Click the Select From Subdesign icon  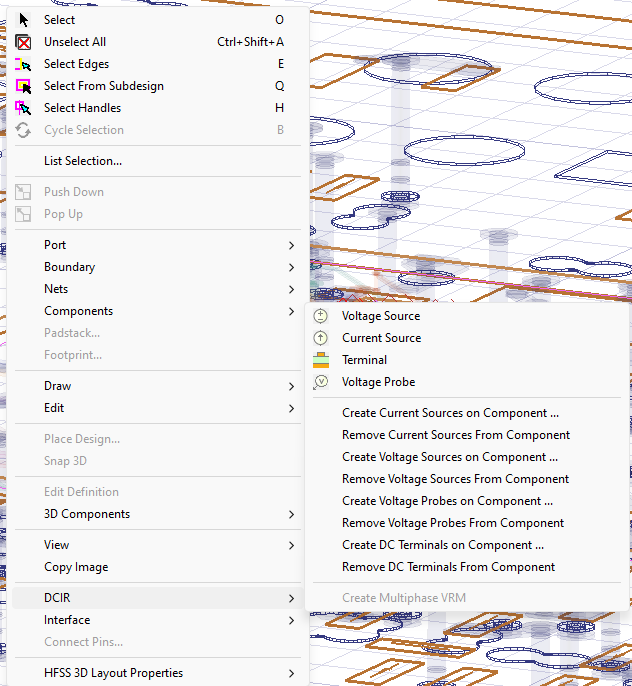click(x=23, y=86)
